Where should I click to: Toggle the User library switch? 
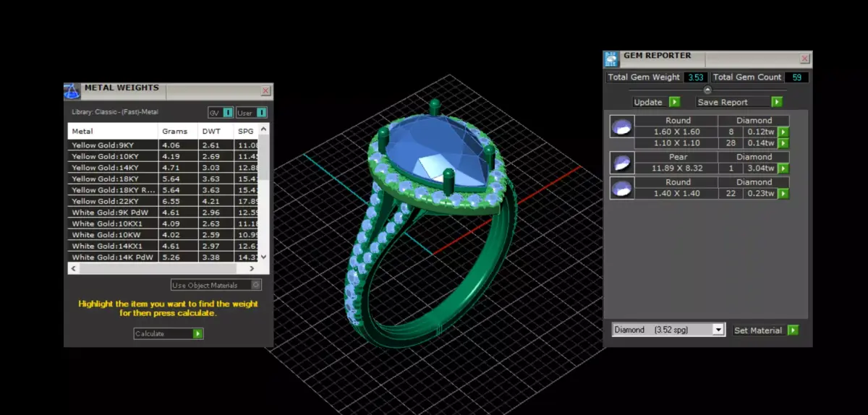click(x=252, y=112)
